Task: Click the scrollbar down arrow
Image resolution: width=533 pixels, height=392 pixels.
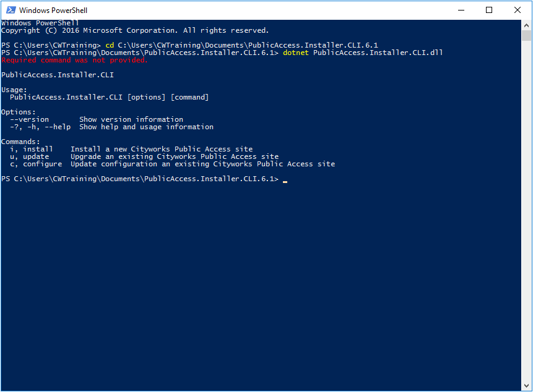Action: click(x=527, y=385)
